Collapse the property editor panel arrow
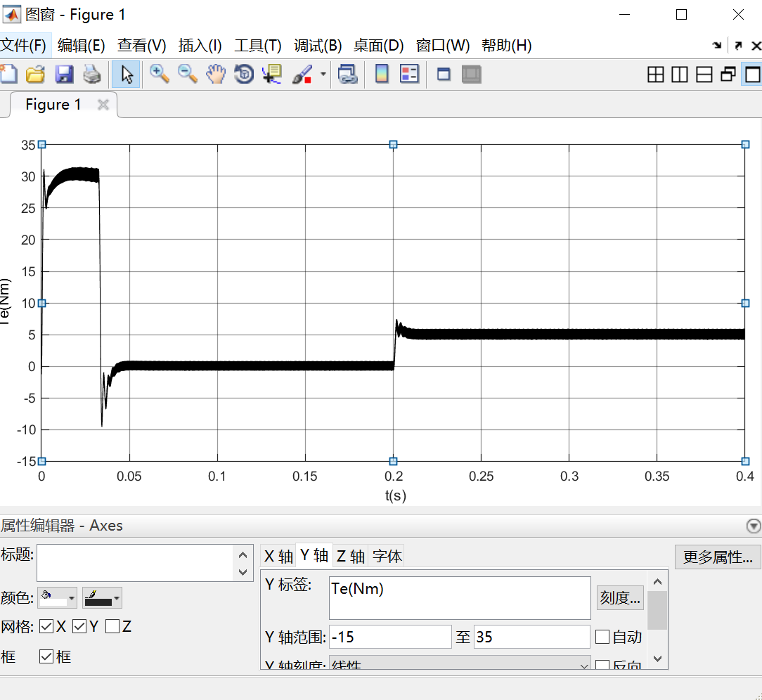762x700 pixels. point(754,526)
